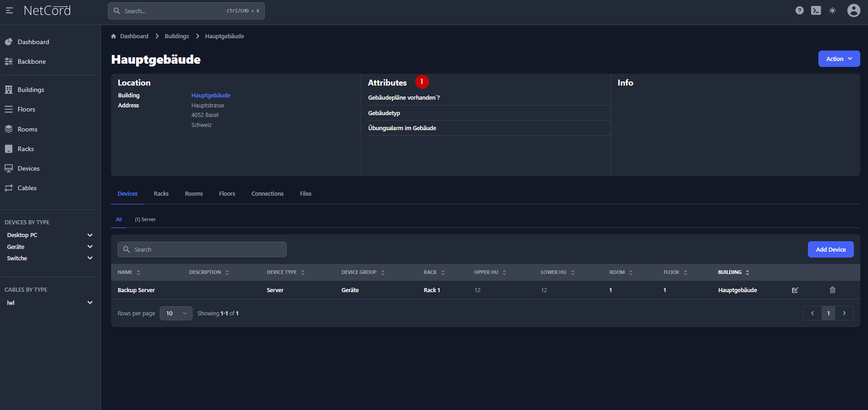Open the Action dropdown button
Screen dimensions: 868x410
click(838, 59)
